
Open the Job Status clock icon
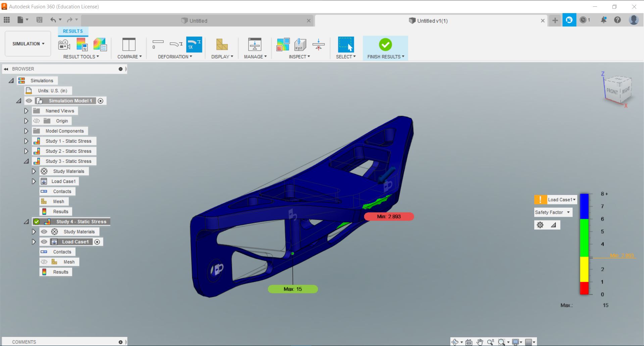pos(583,20)
